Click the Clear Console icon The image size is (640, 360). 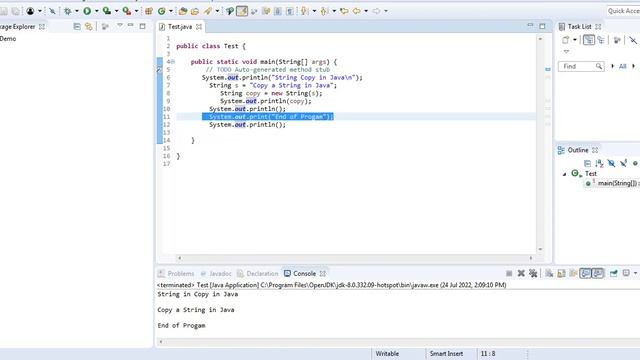tap(549, 273)
